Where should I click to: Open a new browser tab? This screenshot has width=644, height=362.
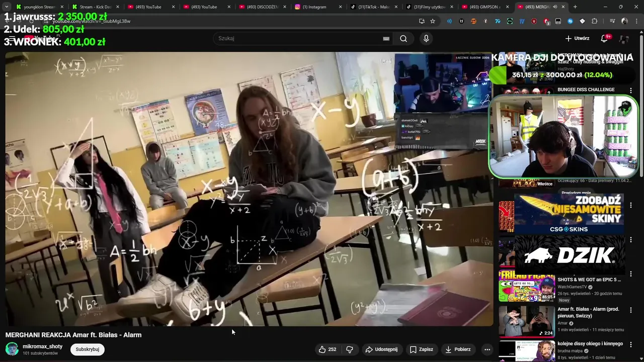pyautogui.click(x=575, y=7)
